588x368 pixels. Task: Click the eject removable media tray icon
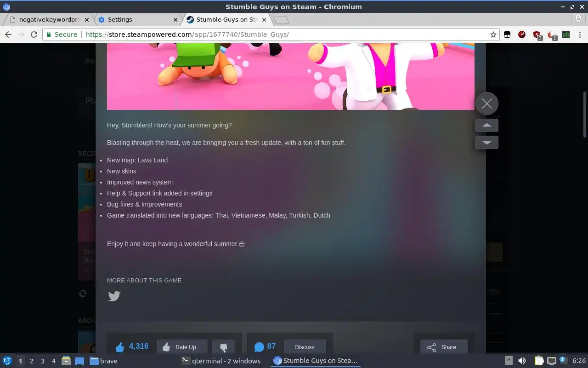(x=509, y=361)
